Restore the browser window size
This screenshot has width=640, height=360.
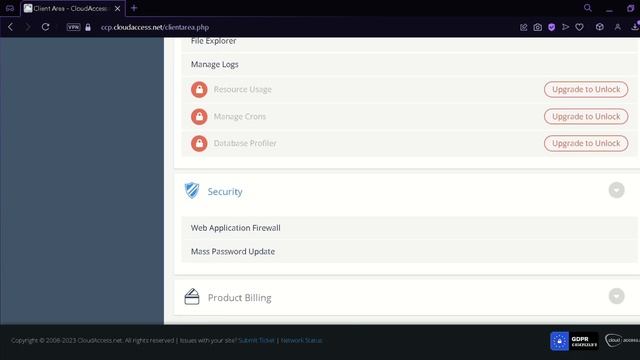631,8
